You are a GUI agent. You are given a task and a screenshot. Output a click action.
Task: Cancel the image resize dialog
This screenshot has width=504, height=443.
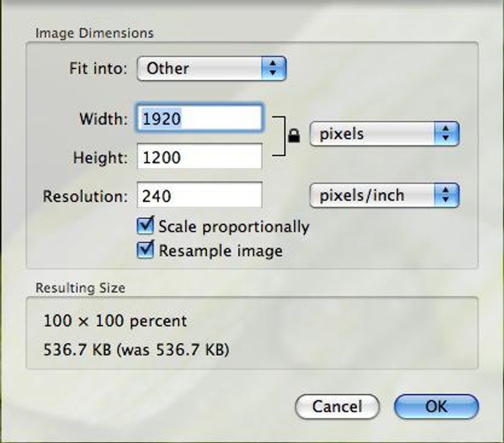337,407
